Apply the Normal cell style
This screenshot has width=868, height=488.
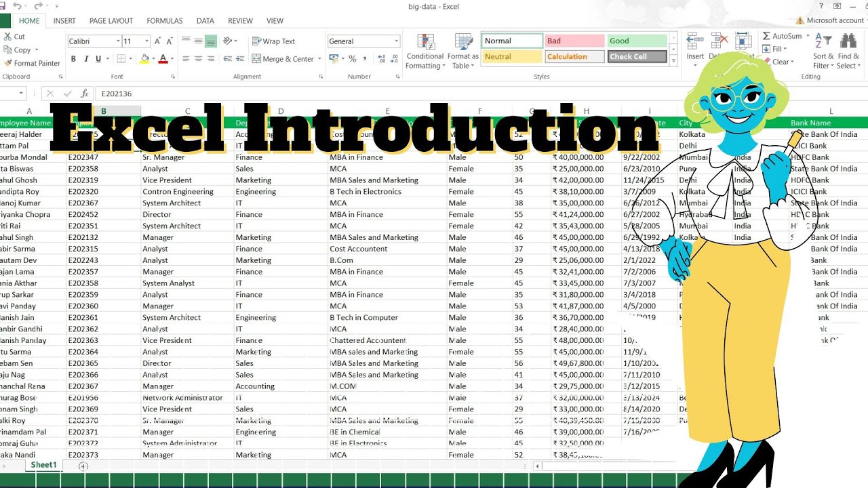[512, 41]
